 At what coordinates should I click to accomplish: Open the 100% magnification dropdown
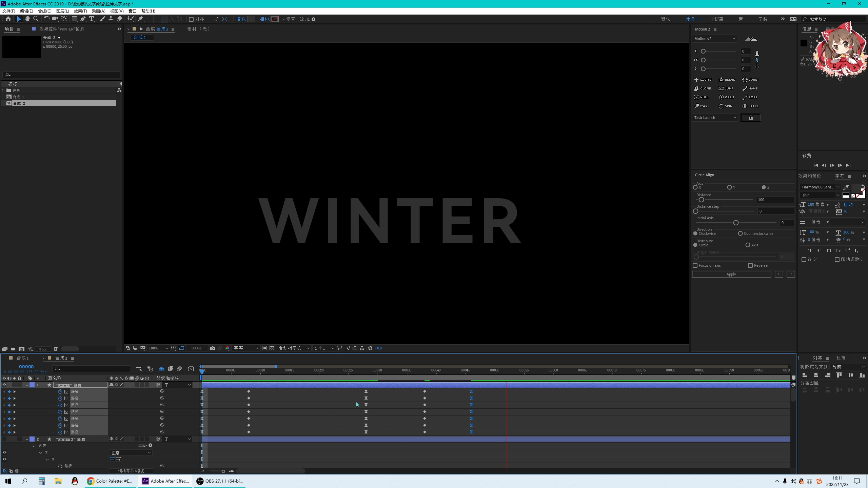click(158, 348)
